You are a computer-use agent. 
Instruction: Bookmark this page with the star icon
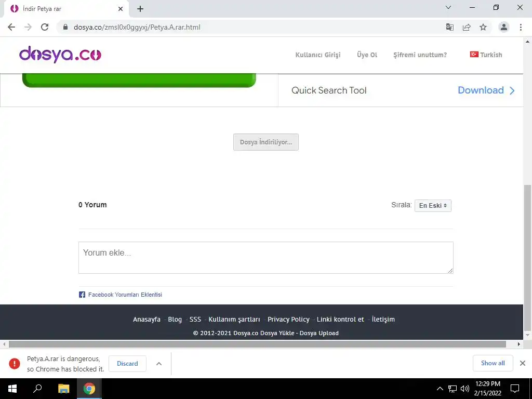[x=483, y=27]
